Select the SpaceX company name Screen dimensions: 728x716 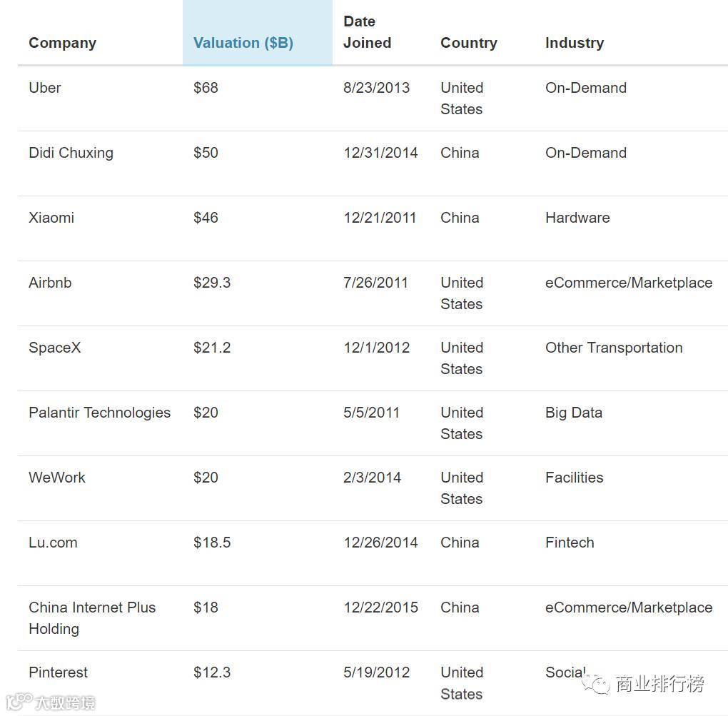click(x=55, y=348)
